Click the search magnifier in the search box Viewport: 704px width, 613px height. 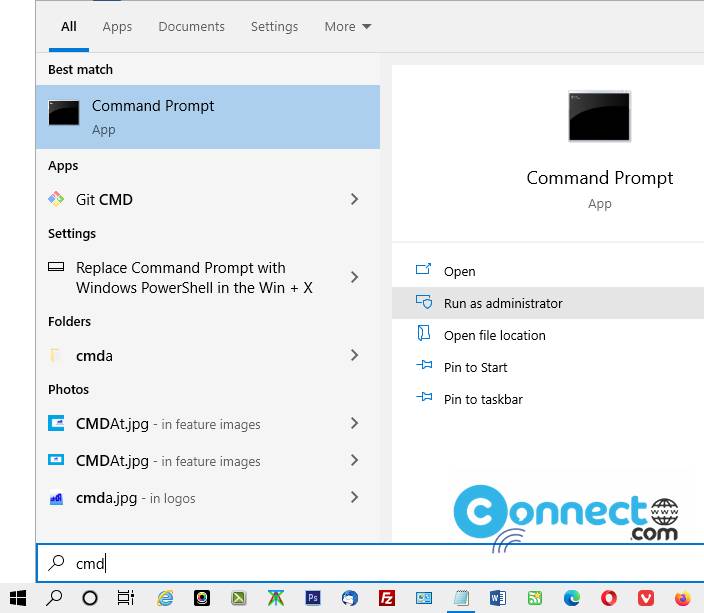pyautogui.click(x=57, y=562)
